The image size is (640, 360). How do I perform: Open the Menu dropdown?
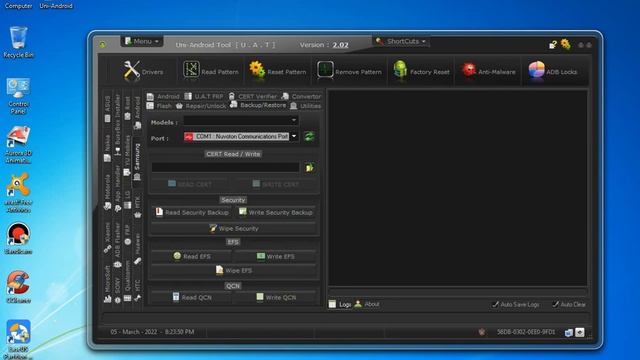(142, 41)
